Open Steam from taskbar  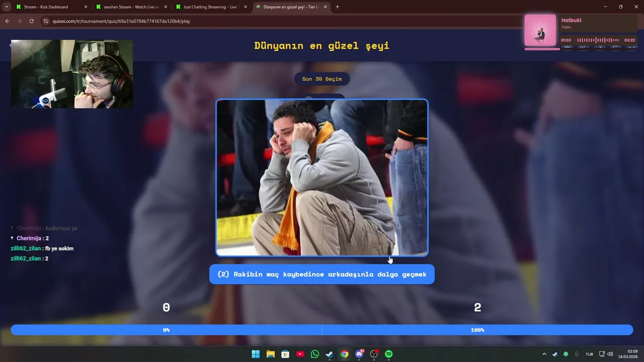(x=329, y=354)
